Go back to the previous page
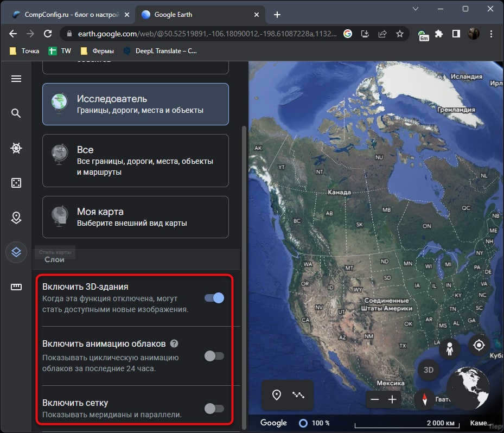Image resolution: width=504 pixels, height=433 pixels. 13,34
